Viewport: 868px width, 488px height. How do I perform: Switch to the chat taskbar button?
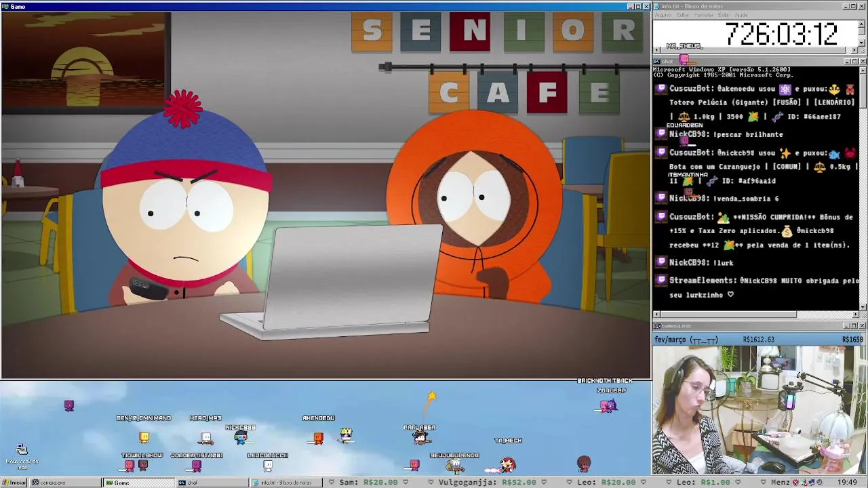(212, 483)
